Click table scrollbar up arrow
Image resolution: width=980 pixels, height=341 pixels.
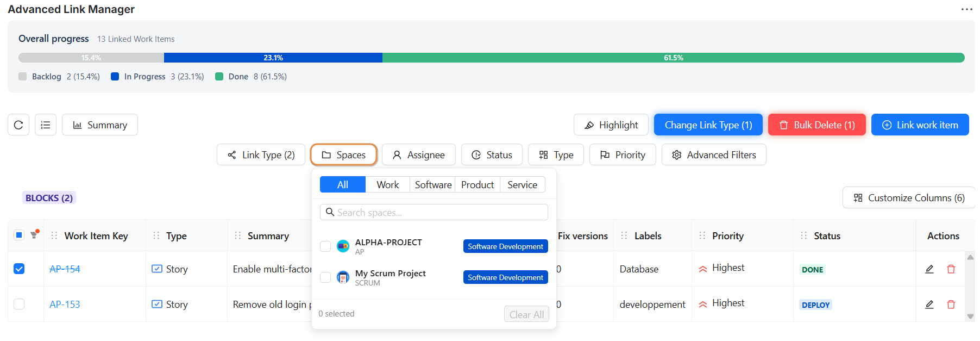pyautogui.click(x=970, y=257)
